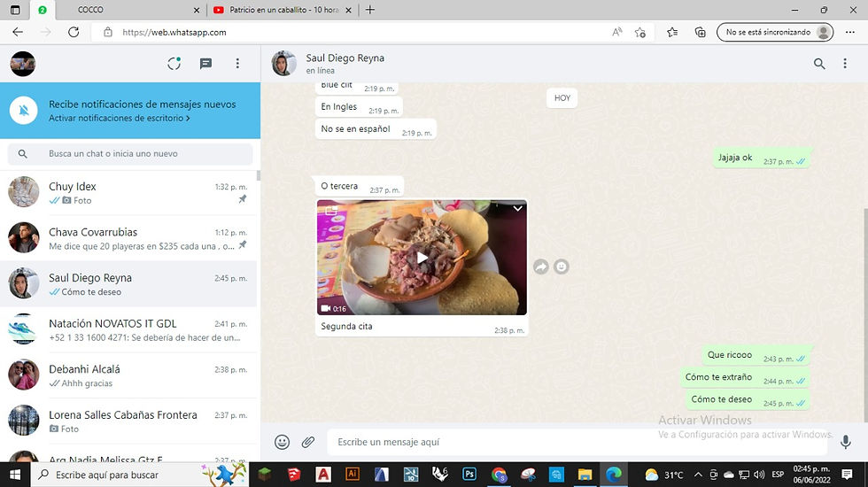The height and width of the screenshot is (487, 868).
Task: Click the 'No se está sincronizando' profile button
Action: [x=775, y=32]
